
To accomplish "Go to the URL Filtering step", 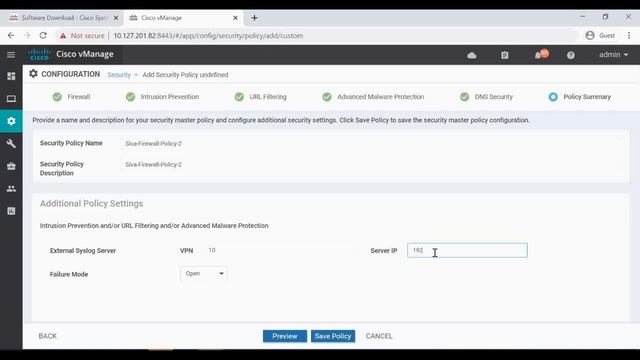I will (x=260, y=97).
